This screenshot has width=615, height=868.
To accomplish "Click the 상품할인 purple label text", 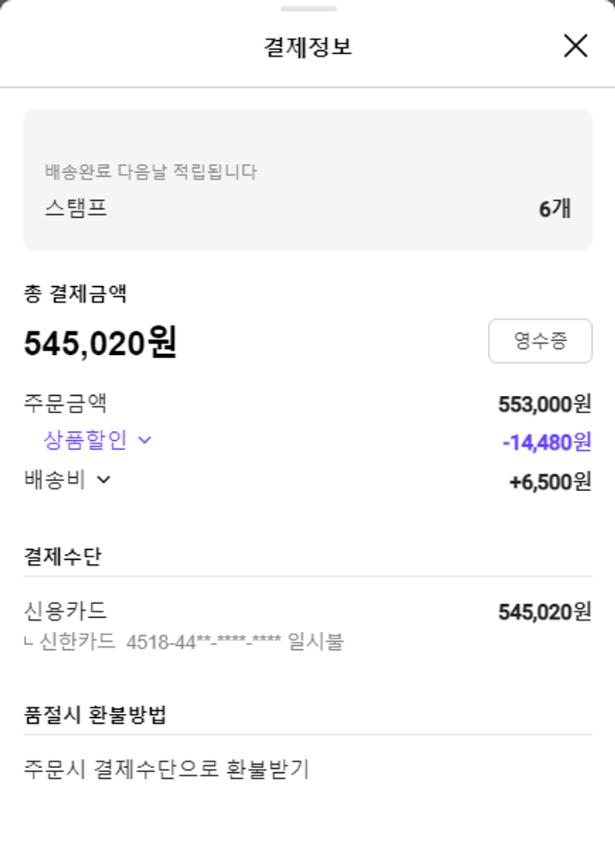I will (x=85, y=440).
